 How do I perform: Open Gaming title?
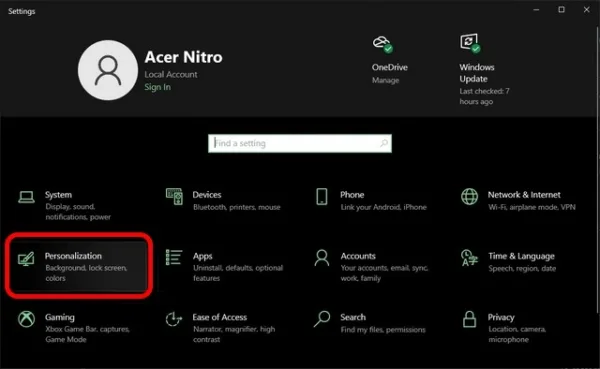click(60, 317)
